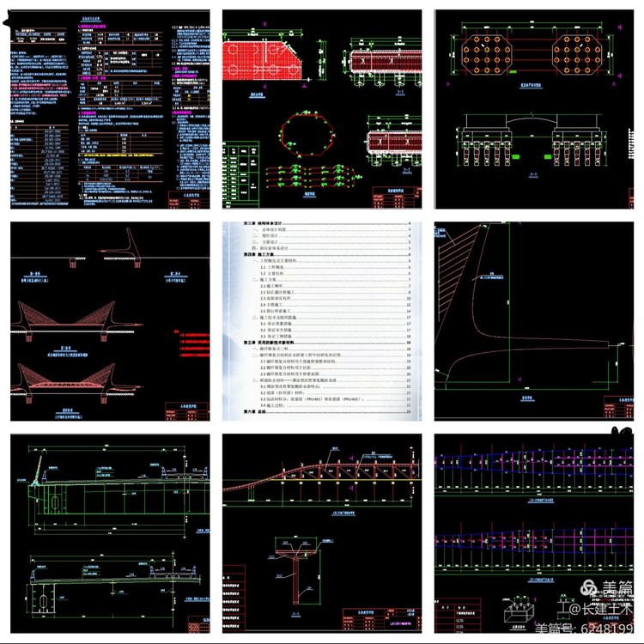644x644 pixels.
Task: Open the blue design notes sheet thumbnail
Action: pyautogui.click(x=109, y=108)
